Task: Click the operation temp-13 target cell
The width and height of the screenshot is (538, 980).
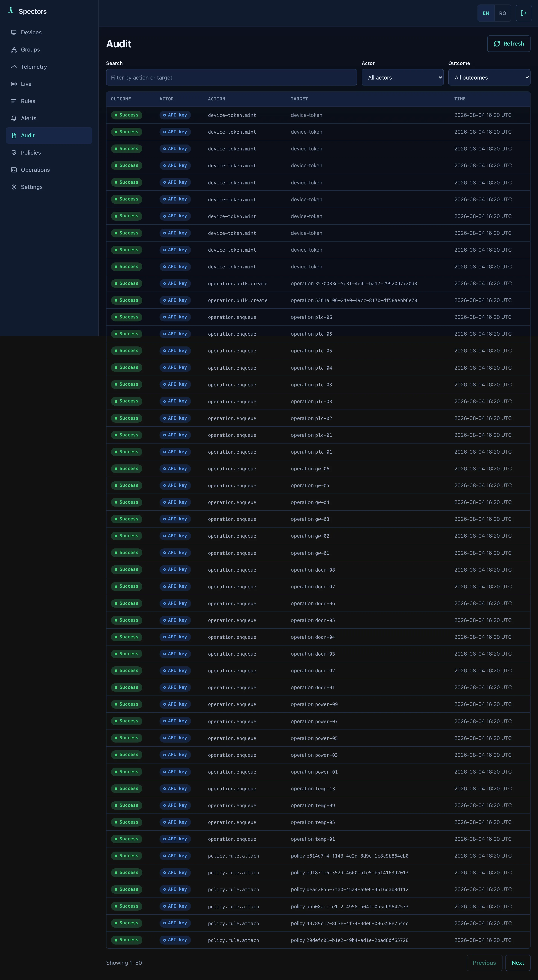Action: click(313, 789)
